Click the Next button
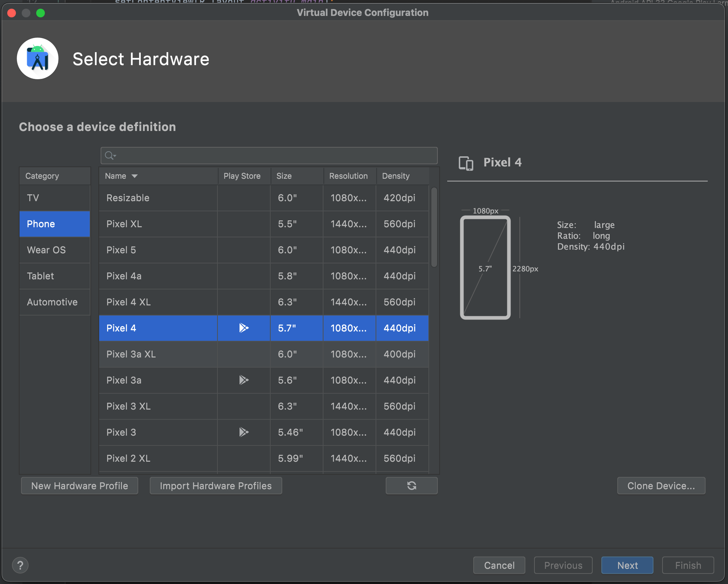728x584 pixels. coord(627,565)
